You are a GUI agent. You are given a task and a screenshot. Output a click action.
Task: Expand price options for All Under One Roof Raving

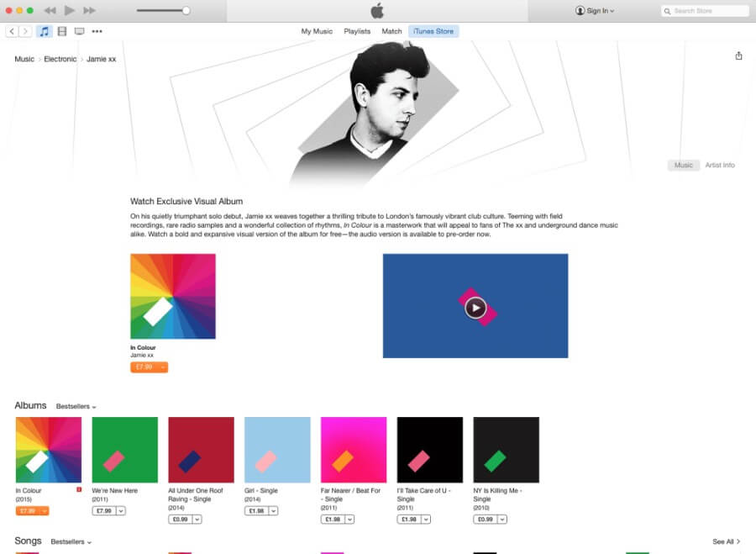click(197, 520)
